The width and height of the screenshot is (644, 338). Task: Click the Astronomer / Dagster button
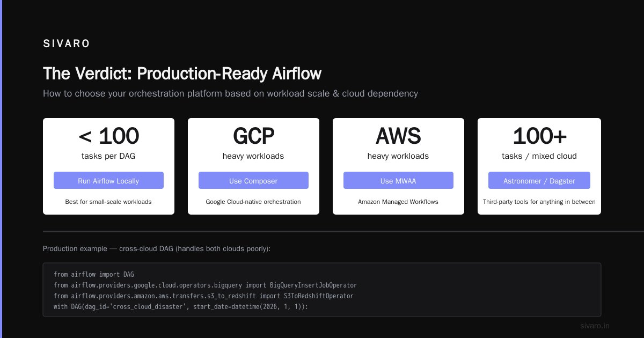coord(539,180)
